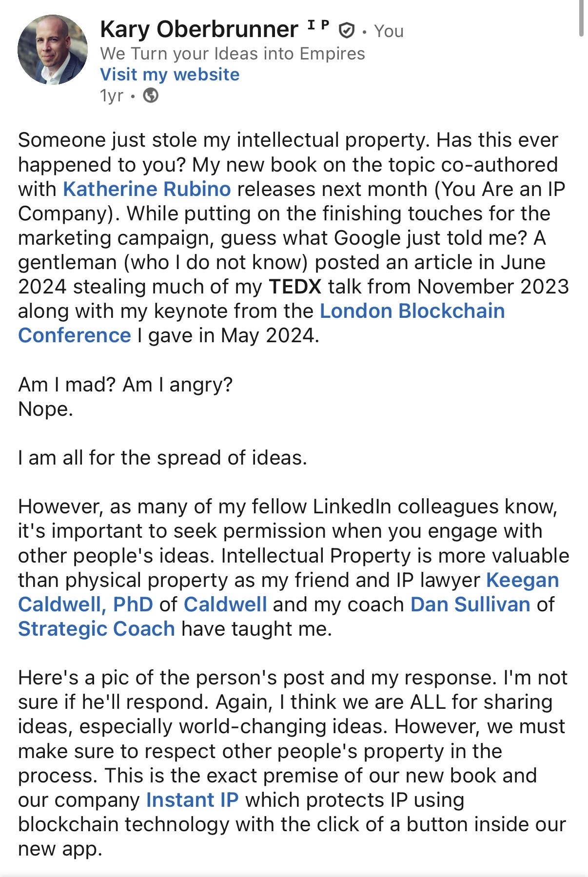Click the verified shield badge icon
Screen dimensions: 588x877
(346, 31)
